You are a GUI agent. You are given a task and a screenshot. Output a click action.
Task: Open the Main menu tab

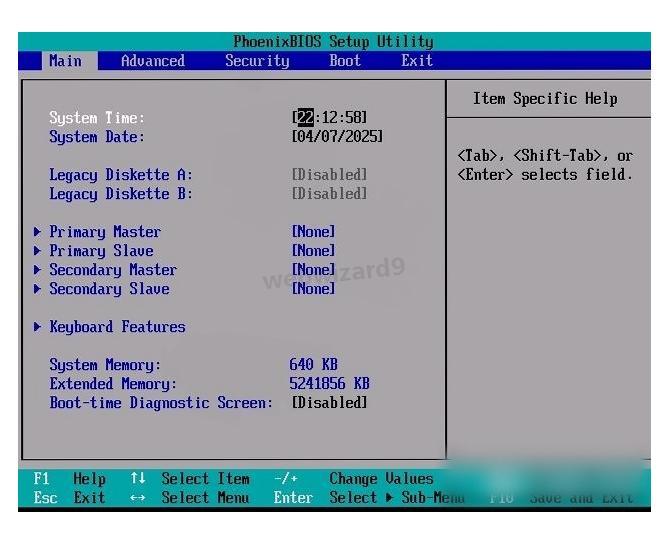[65, 61]
